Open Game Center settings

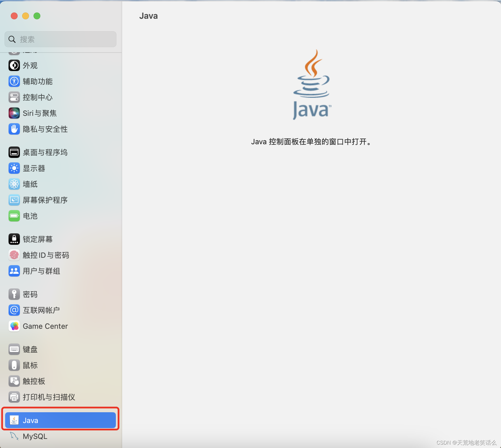point(45,326)
